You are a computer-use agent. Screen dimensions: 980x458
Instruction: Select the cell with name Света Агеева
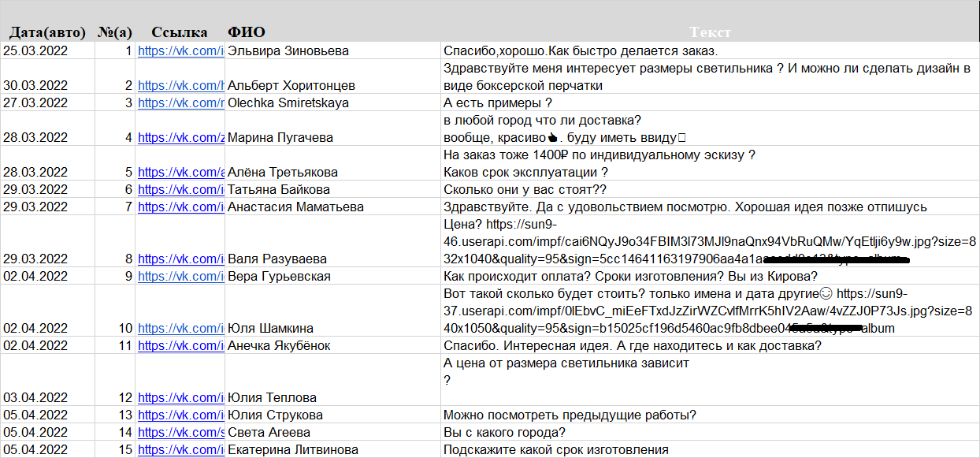(332, 432)
